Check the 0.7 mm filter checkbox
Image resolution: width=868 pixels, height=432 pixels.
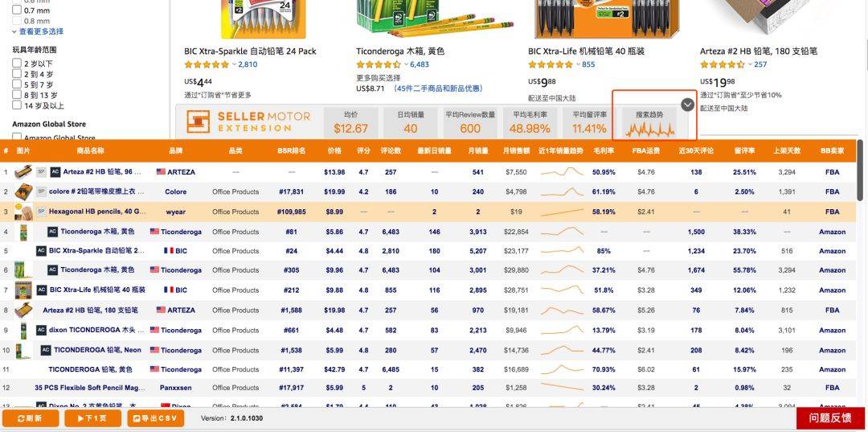(17, 10)
